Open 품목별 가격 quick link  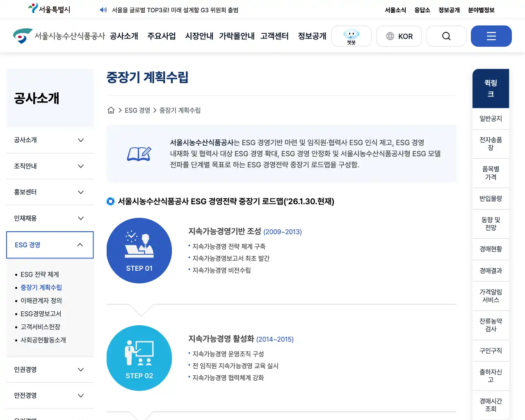[491, 173]
